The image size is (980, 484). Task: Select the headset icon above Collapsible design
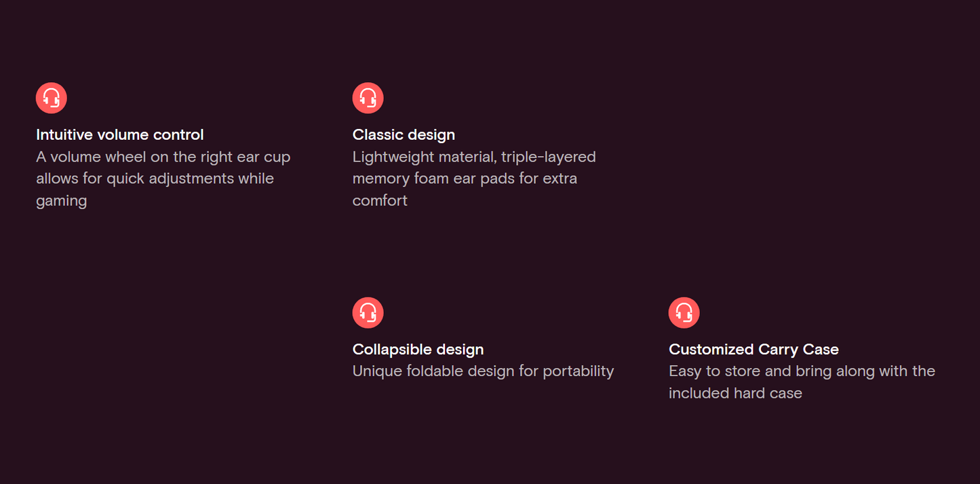coord(368,313)
